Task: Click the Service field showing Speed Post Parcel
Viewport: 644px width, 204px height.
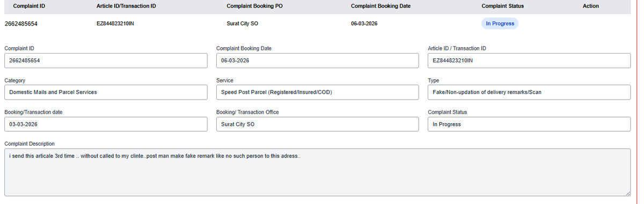Action: tap(317, 92)
